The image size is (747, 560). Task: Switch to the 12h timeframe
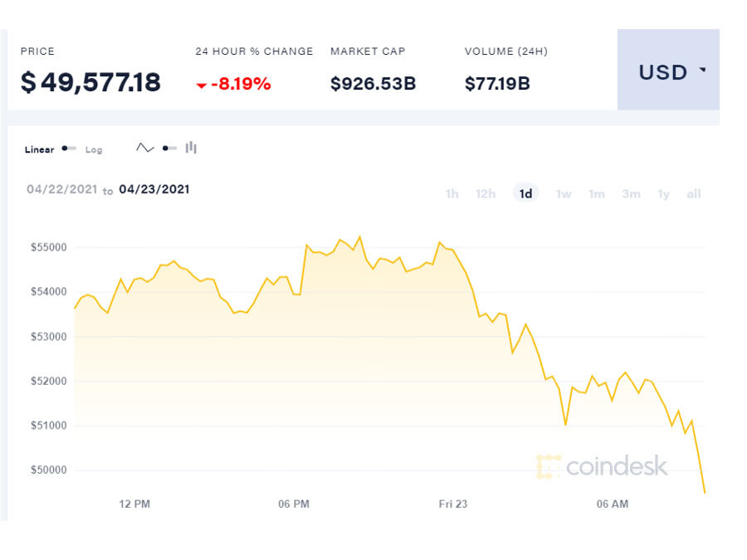(x=486, y=194)
